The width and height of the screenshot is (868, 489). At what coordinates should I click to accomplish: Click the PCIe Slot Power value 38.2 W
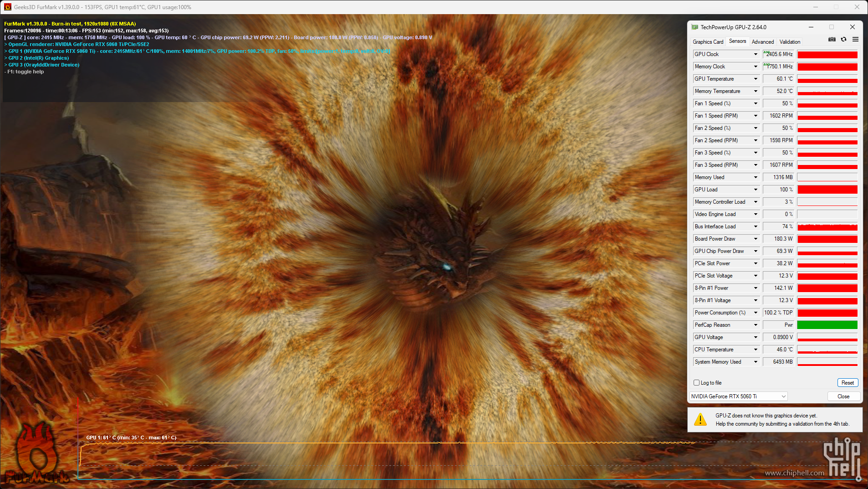(x=779, y=263)
